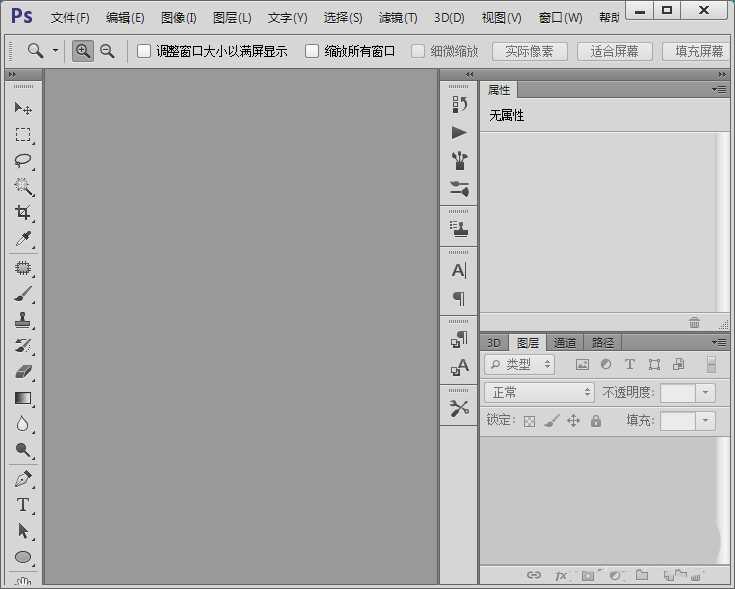The height and width of the screenshot is (589, 735).
Task: Open the 属性 panel flyout menu
Action: click(718, 90)
